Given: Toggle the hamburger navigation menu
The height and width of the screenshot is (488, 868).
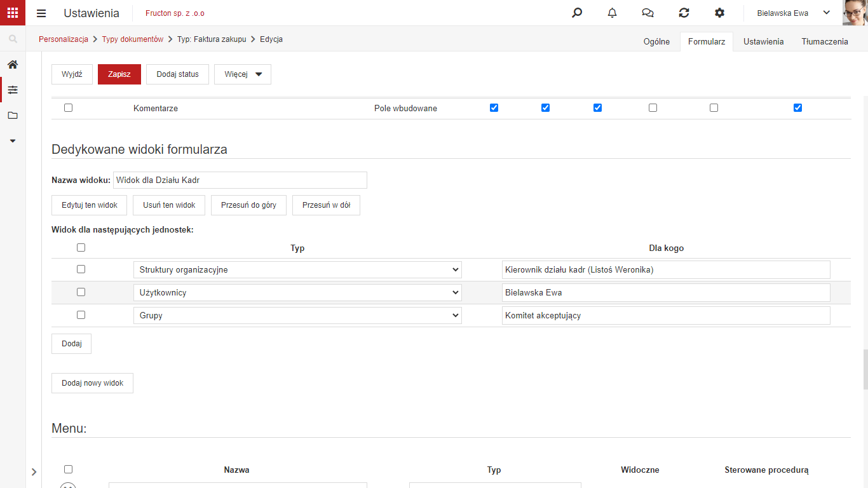Looking at the screenshot, I should [x=41, y=13].
